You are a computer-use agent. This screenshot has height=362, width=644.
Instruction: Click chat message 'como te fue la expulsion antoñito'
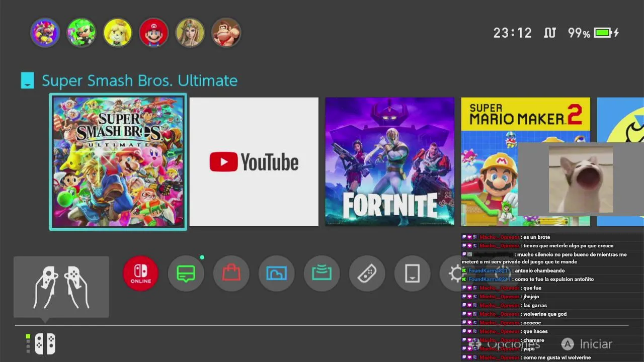(554, 280)
